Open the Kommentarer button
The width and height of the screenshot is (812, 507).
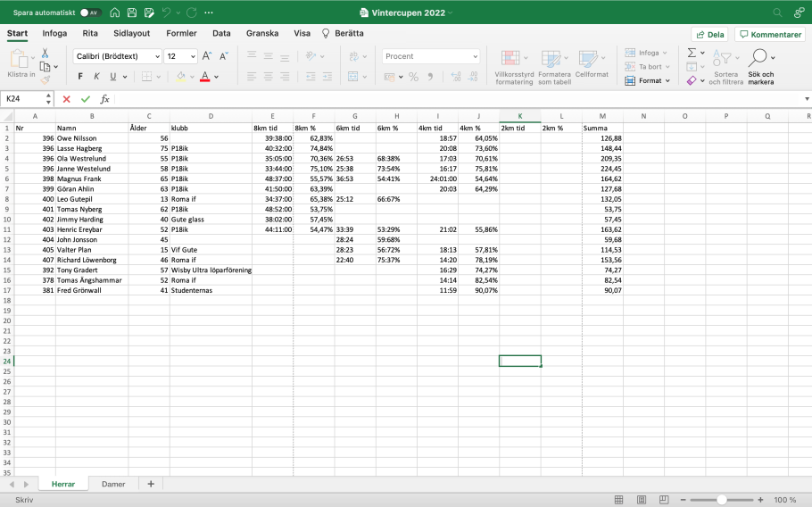point(769,34)
